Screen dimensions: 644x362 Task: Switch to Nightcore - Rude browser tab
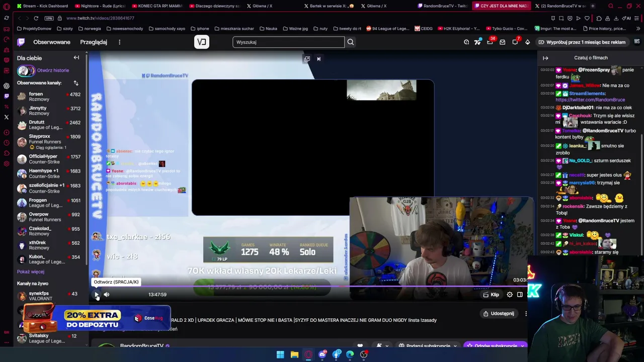[x=100, y=6]
